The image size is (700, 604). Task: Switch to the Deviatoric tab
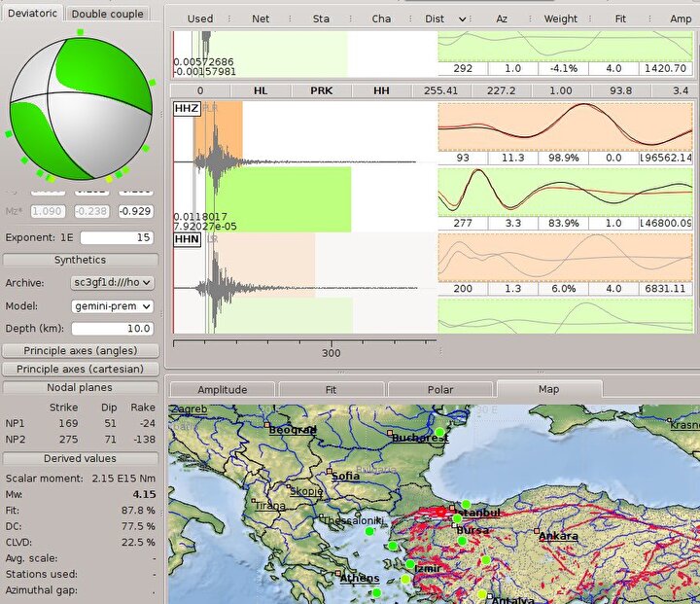(32, 14)
